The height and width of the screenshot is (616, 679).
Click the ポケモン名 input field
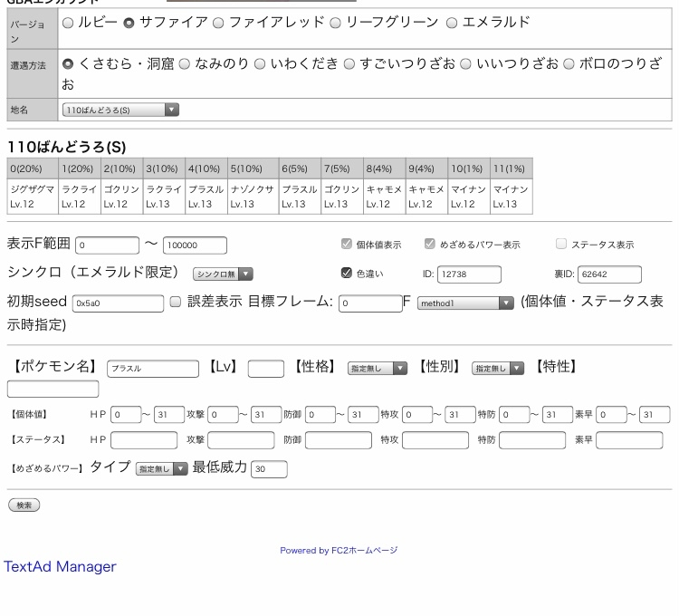(153, 369)
